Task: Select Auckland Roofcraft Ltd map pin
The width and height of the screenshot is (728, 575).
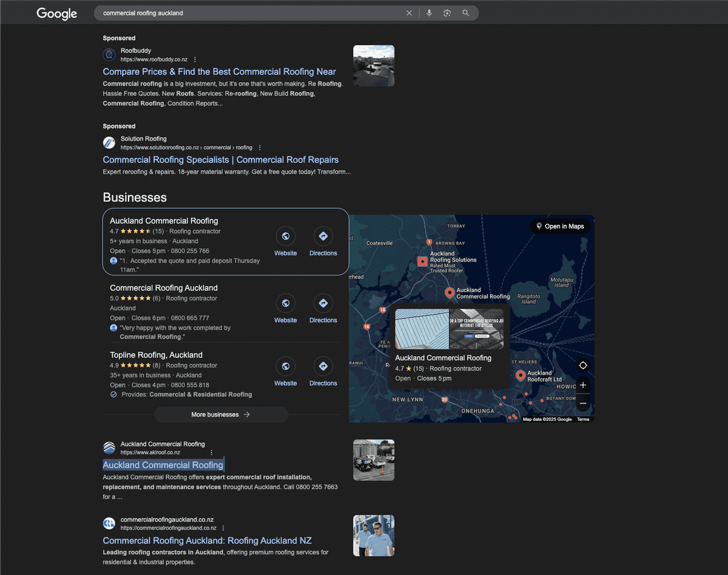Action: coord(520,375)
